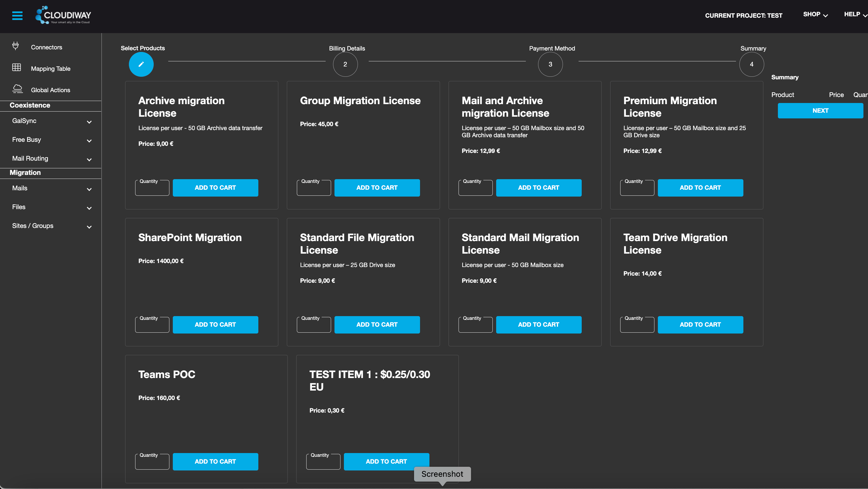Jump to Payment Method step 3
Image resolution: width=868 pixels, height=489 pixels.
(550, 64)
